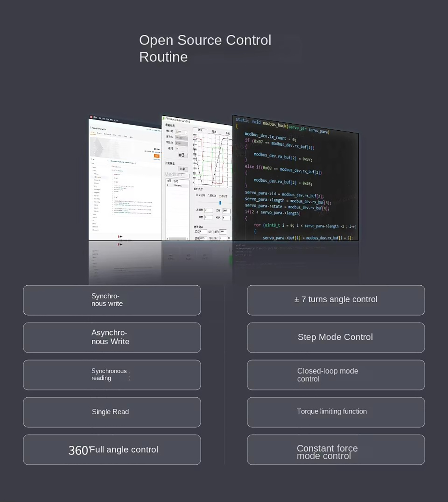This screenshot has width=448, height=502.
Task: Click the Torque limiting function box
Action: pyautogui.click(x=336, y=412)
